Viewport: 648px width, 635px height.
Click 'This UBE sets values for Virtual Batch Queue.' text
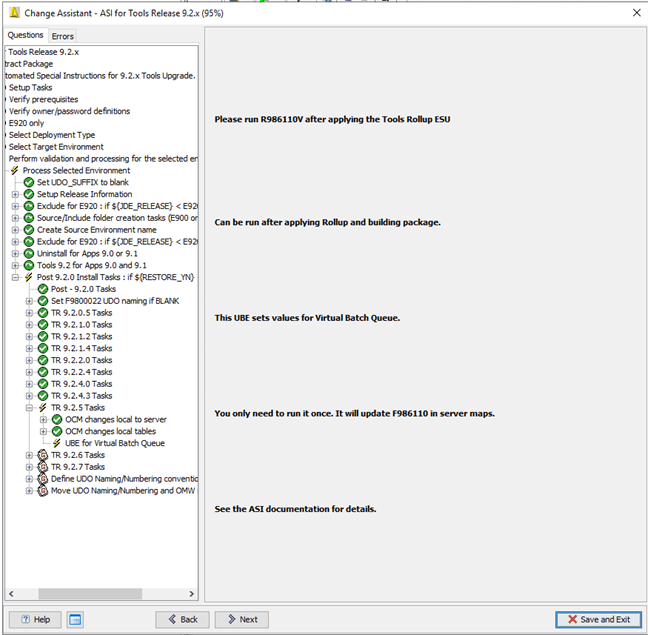[x=307, y=318]
